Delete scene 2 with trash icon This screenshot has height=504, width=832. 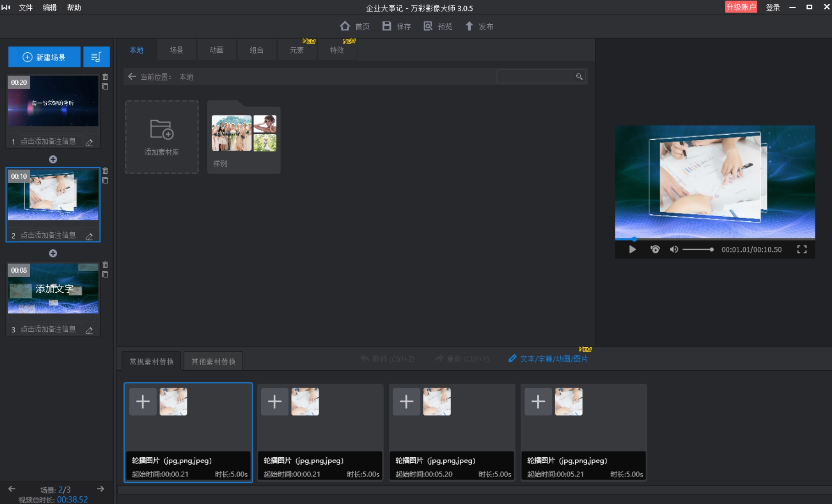105,170
